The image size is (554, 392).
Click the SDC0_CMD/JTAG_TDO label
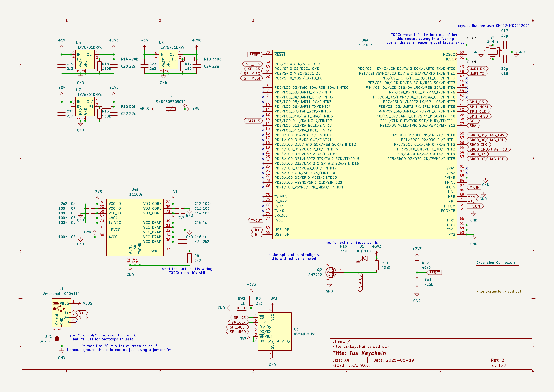[489, 149]
